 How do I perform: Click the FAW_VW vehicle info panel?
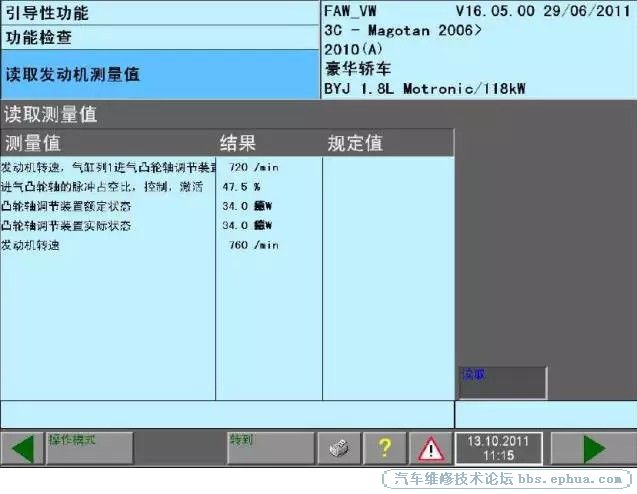tap(478, 49)
